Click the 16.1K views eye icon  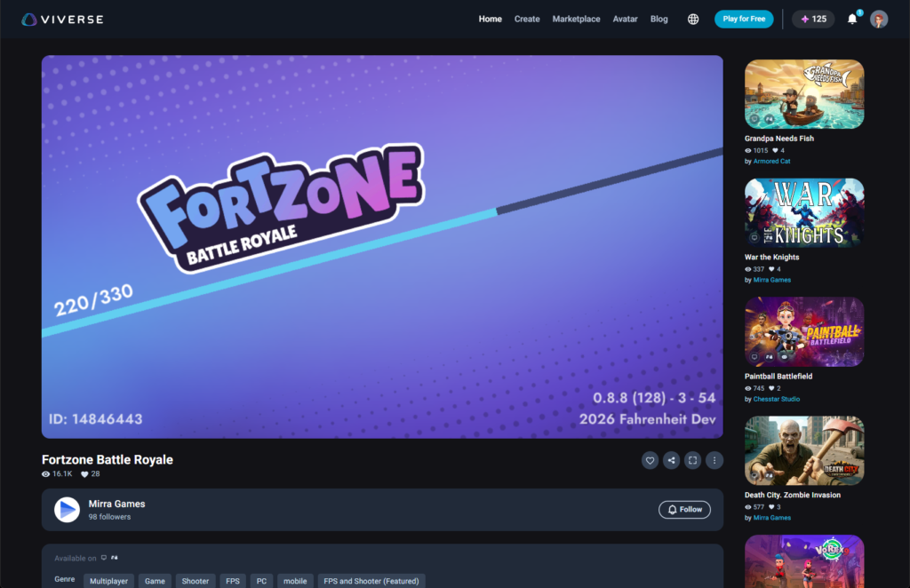[x=46, y=474]
